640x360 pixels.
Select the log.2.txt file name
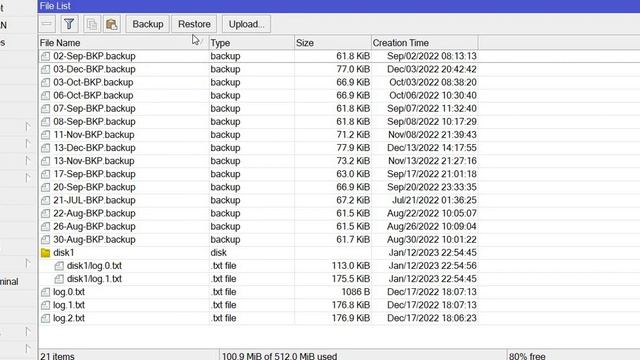point(69,318)
